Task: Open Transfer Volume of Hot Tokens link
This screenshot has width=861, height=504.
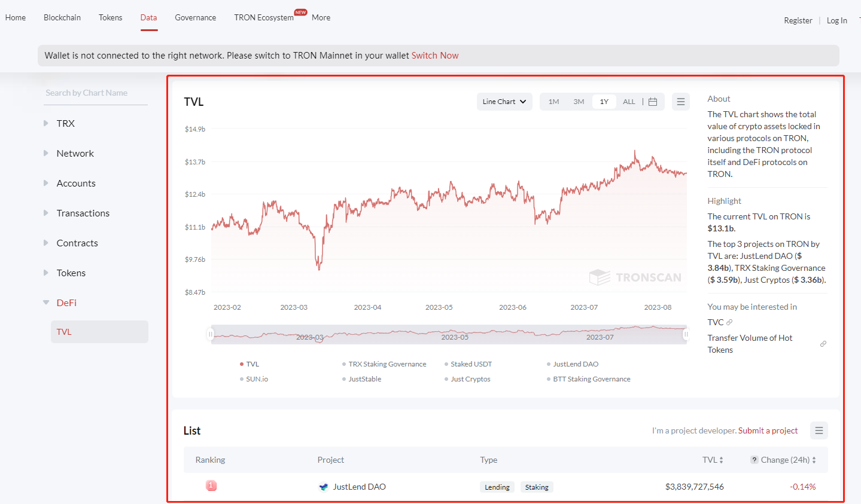Action: point(750,344)
